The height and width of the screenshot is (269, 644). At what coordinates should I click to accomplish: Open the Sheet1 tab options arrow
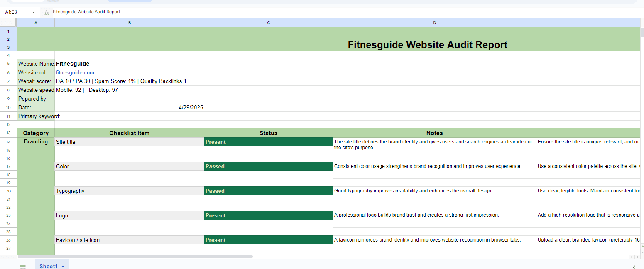pyautogui.click(x=63, y=267)
